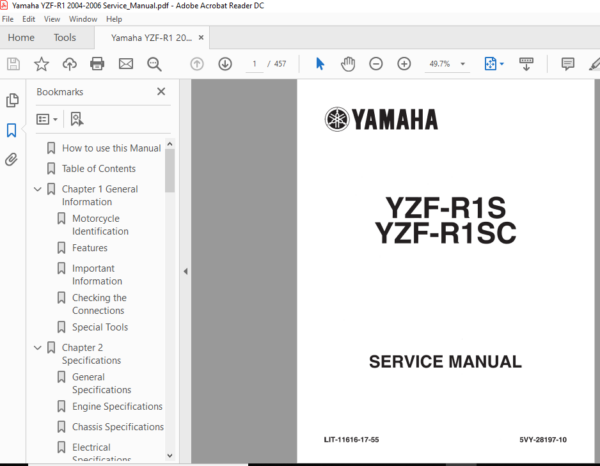
Task: Choose the Selection arrow tool
Action: click(x=320, y=64)
